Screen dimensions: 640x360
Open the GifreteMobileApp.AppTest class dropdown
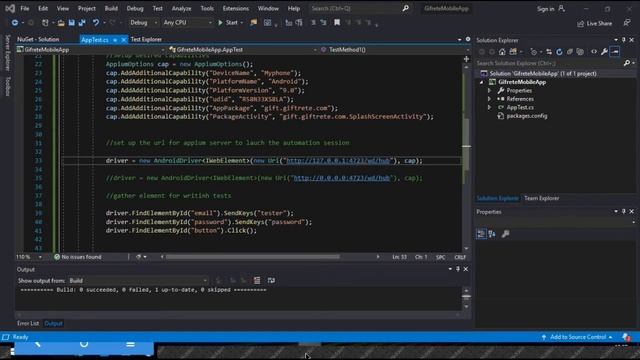[x=243, y=50]
